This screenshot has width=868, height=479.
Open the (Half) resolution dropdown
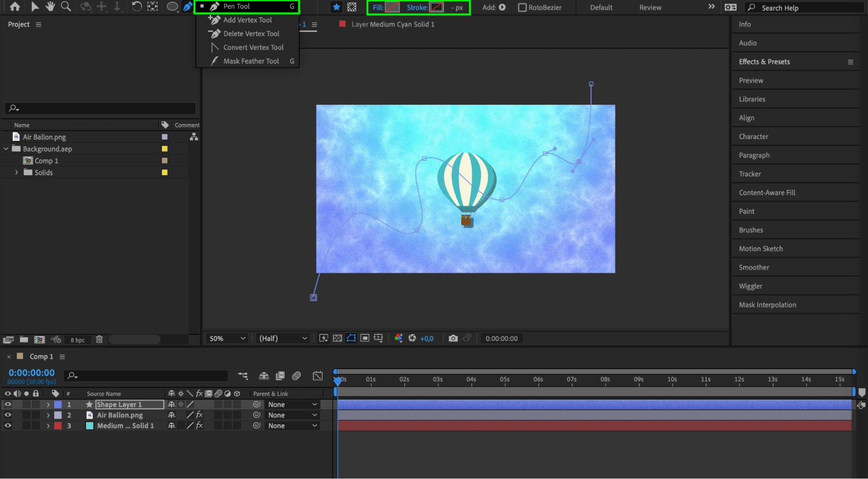(x=283, y=338)
